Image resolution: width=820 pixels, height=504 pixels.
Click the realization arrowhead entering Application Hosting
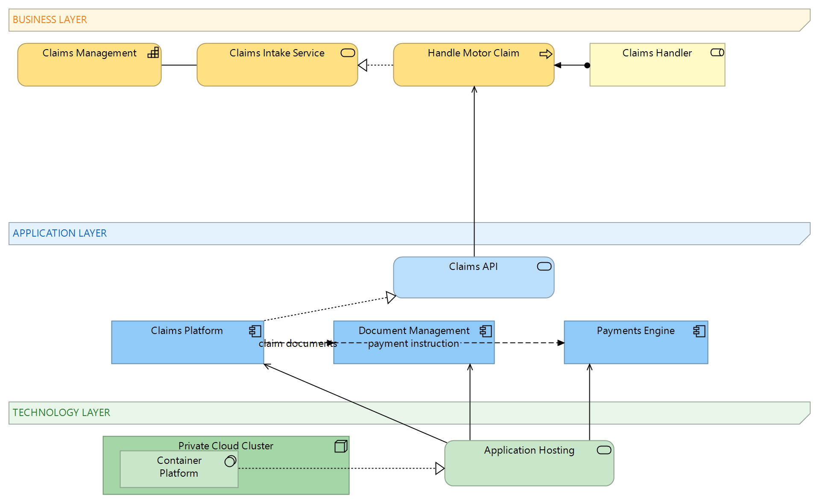440,469
